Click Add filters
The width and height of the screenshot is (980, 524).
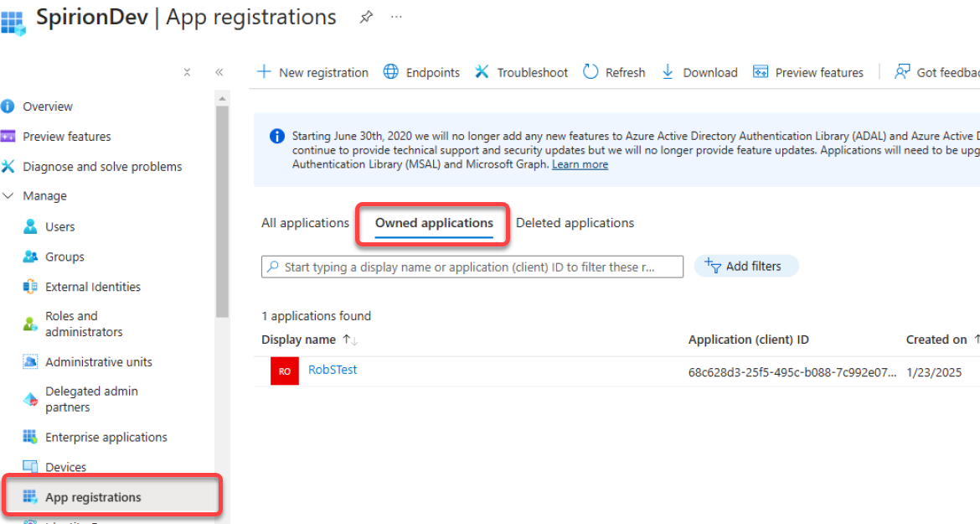coord(745,266)
